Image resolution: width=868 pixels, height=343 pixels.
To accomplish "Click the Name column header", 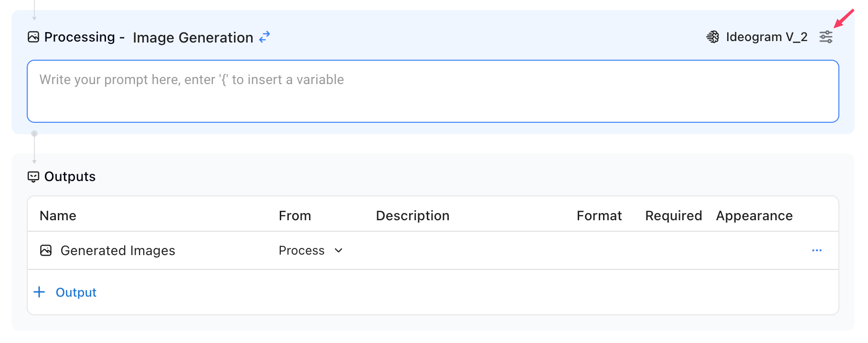I will tap(58, 215).
